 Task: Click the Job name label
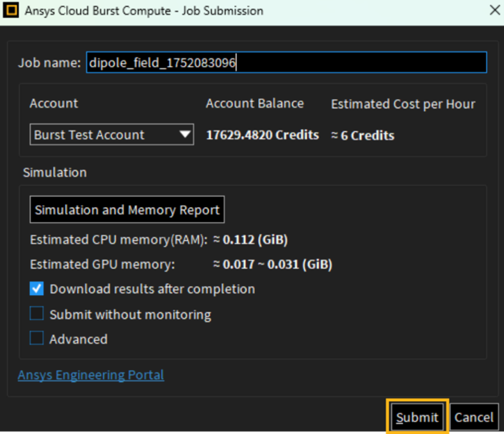(49, 62)
